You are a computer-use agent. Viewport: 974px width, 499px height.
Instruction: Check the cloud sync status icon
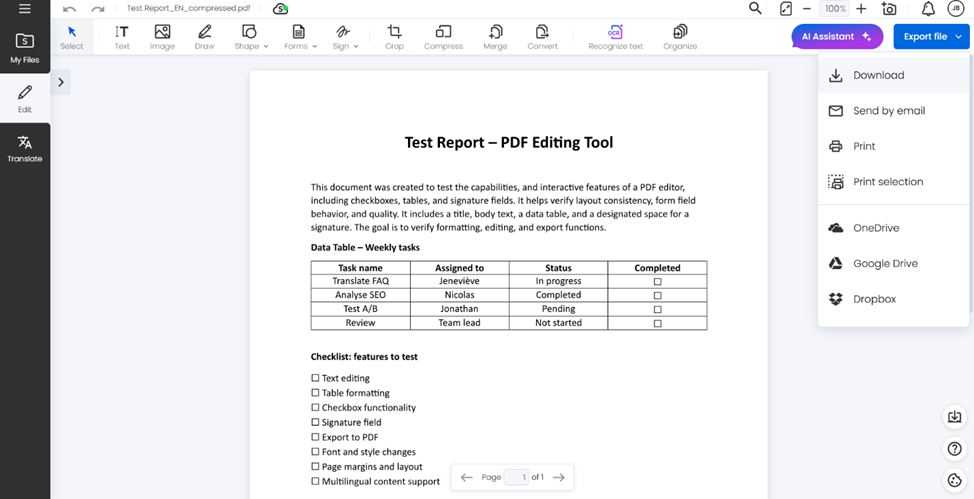[x=280, y=9]
